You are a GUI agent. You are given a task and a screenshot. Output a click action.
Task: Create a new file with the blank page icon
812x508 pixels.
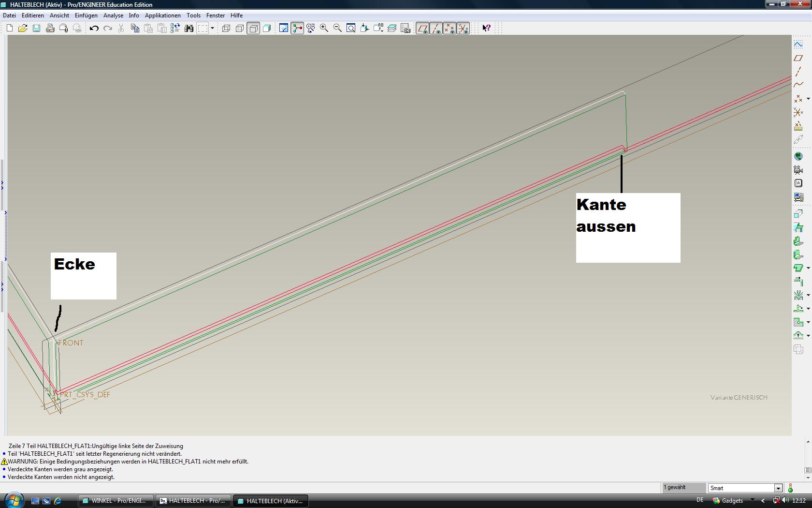pos(9,28)
